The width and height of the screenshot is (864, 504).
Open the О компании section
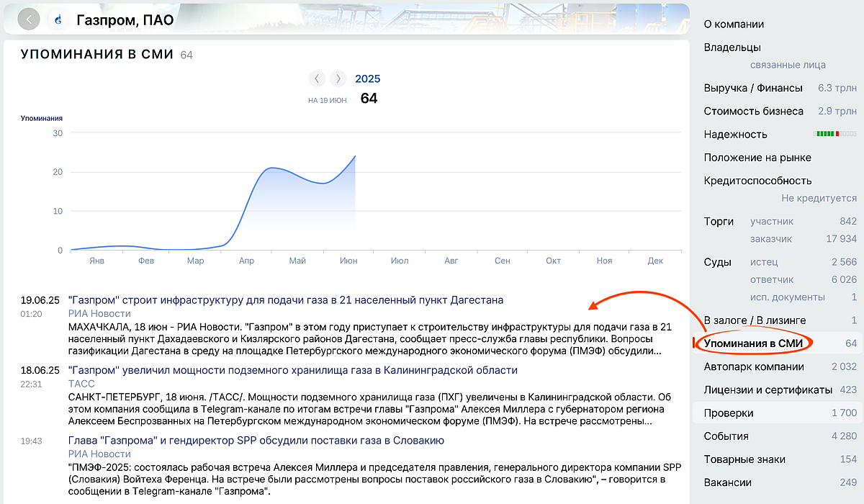point(734,24)
